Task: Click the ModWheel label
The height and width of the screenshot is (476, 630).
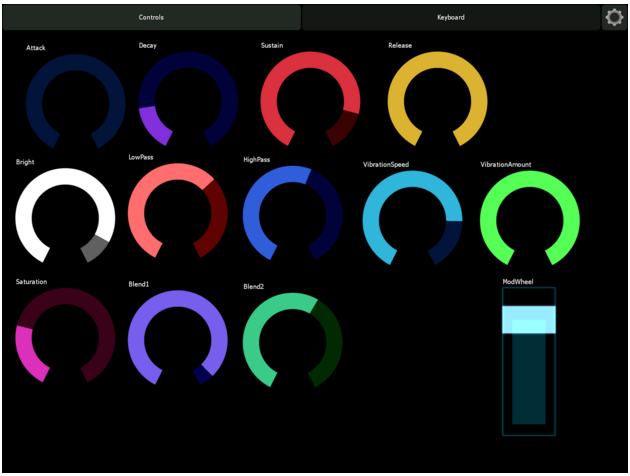Action: click(518, 282)
